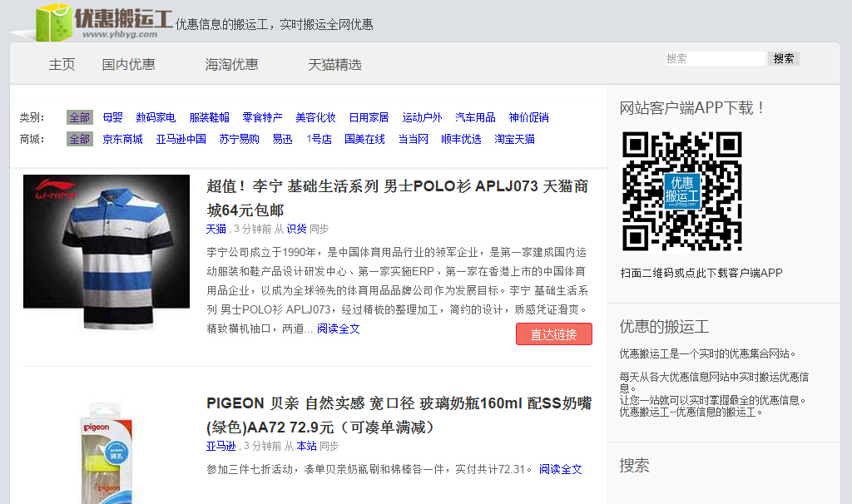Viewport: 852px width, 504px height.
Task: Click the QR code for APP download
Action: point(682,191)
